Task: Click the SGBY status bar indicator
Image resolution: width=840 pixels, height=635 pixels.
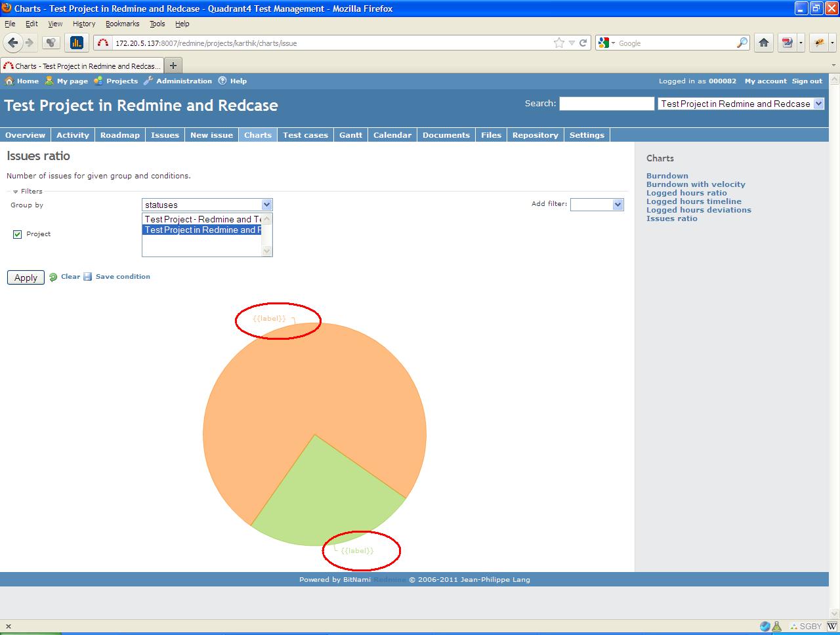Action: coord(807,626)
